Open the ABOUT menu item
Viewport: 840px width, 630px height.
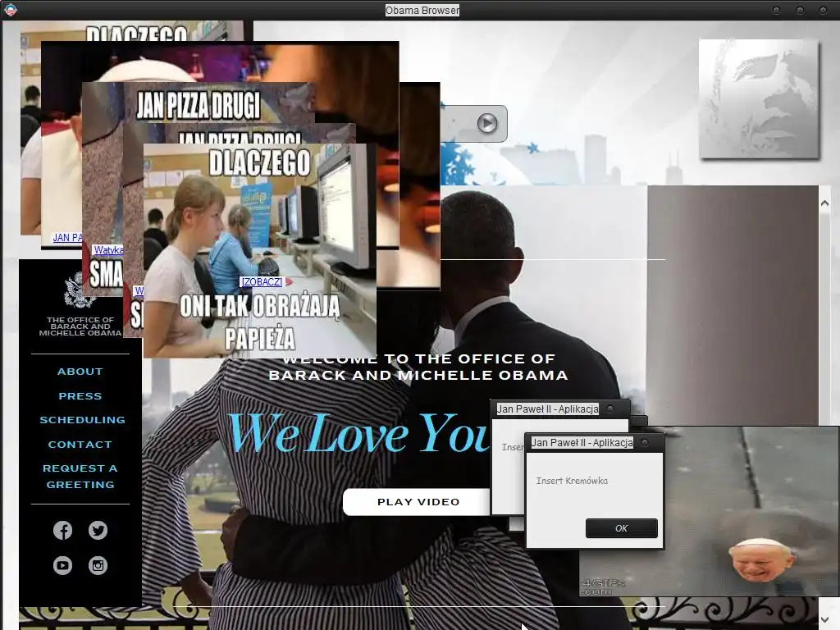coord(80,372)
